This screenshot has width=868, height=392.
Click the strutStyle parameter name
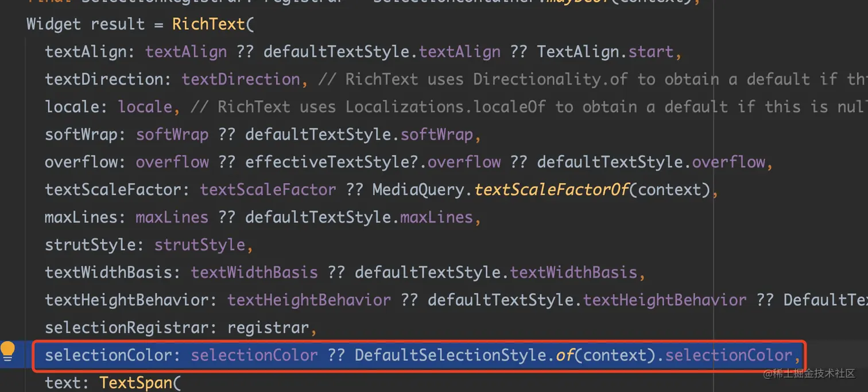[x=90, y=245]
